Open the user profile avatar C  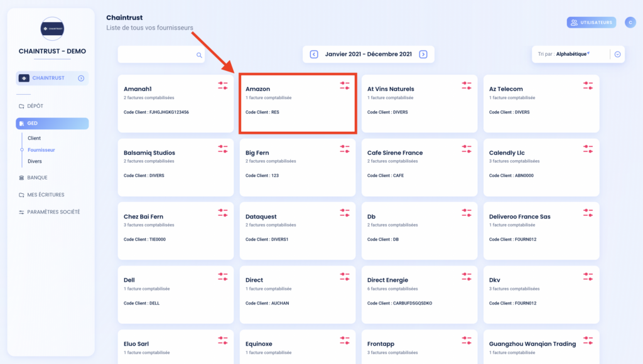click(630, 23)
